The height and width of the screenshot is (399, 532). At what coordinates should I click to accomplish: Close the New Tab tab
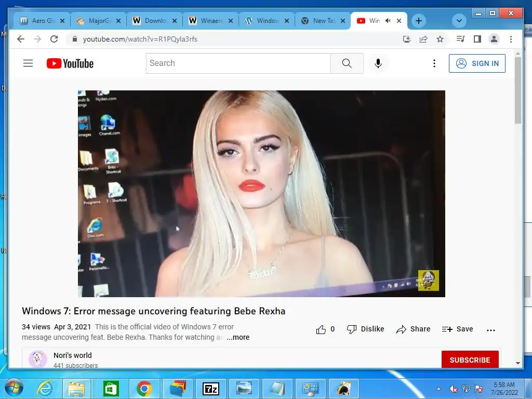tap(343, 21)
